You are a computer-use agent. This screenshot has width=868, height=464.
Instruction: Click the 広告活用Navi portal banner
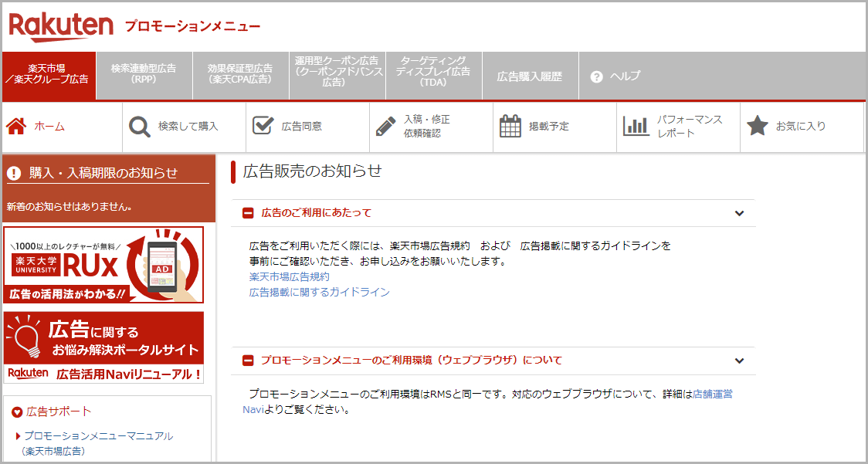pyautogui.click(x=103, y=347)
